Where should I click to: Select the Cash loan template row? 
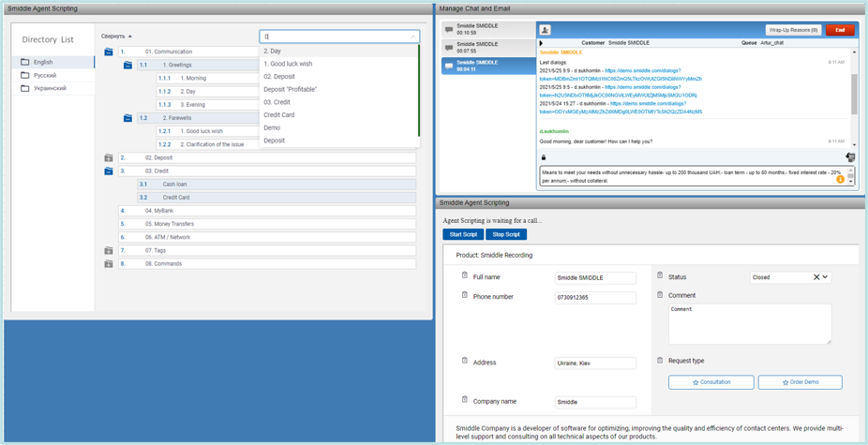277,185
